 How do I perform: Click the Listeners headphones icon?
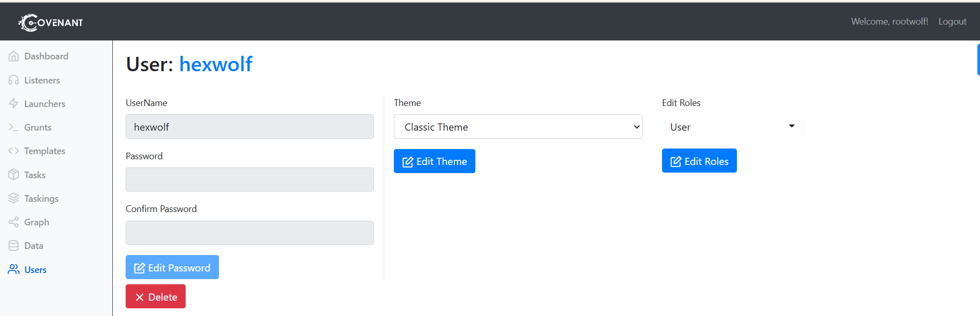coord(14,80)
